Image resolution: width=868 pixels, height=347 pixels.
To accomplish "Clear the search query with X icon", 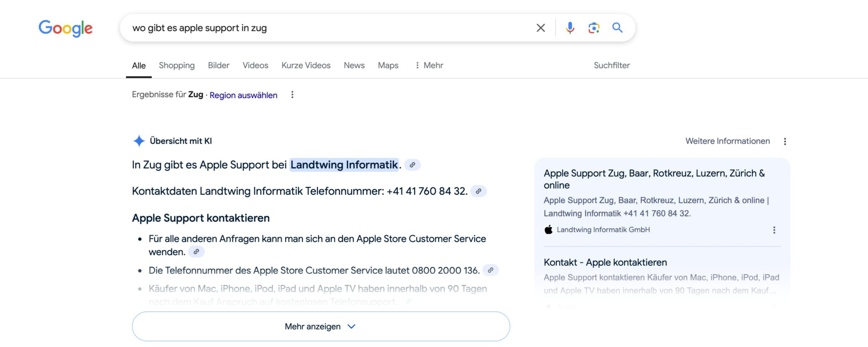I will tap(541, 28).
